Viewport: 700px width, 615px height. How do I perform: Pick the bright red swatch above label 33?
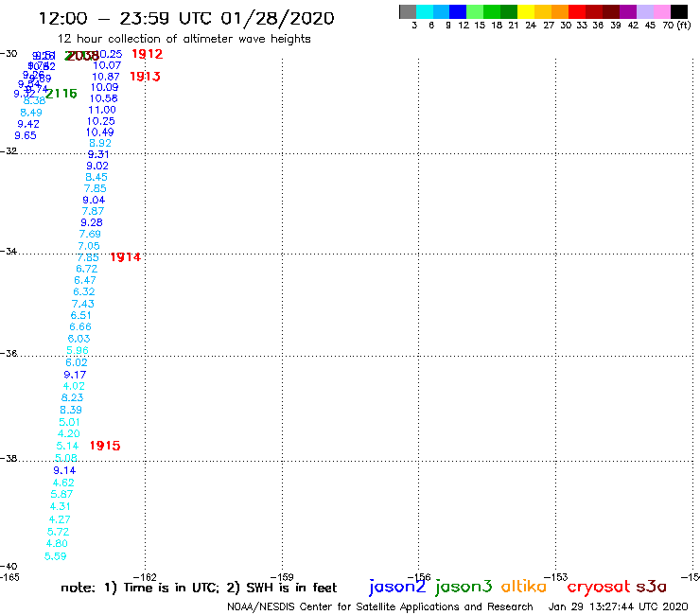pos(577,11)
